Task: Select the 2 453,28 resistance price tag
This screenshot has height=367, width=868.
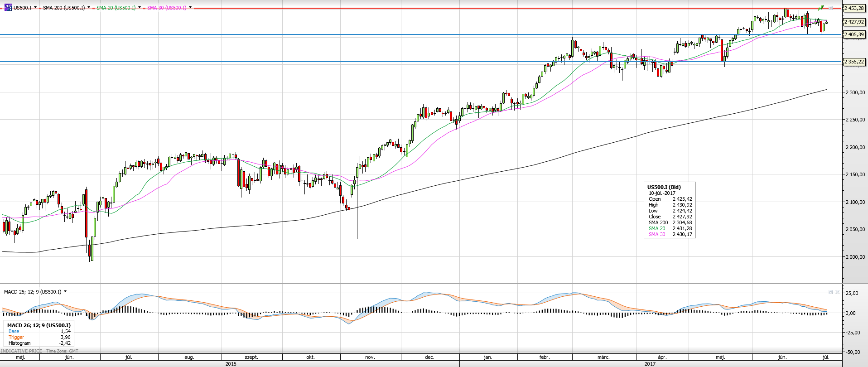Action: point(854,8)
